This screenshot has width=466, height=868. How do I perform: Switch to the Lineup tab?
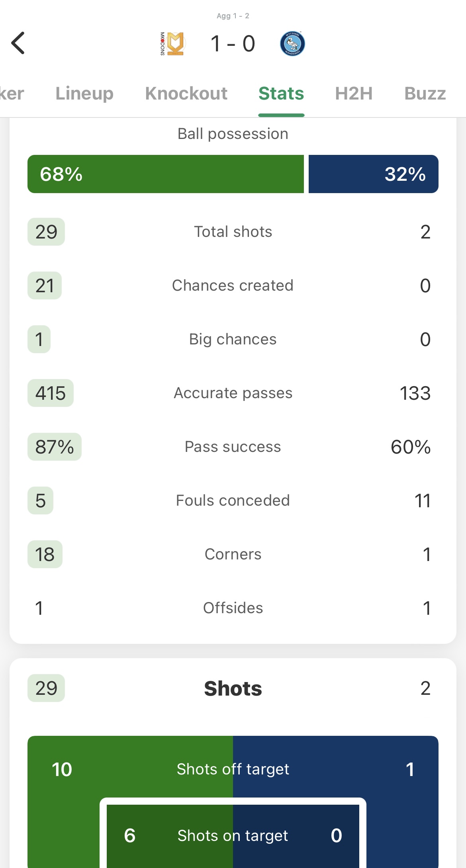coord(84,94)
